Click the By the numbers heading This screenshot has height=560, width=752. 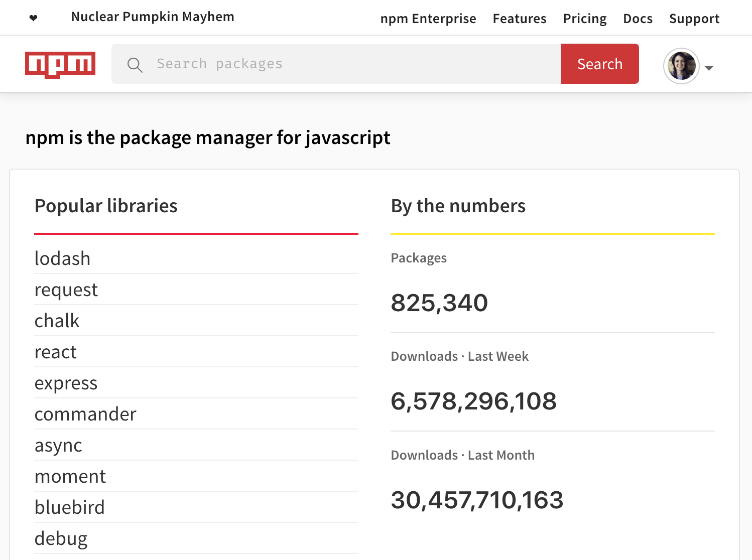(458, 206)
